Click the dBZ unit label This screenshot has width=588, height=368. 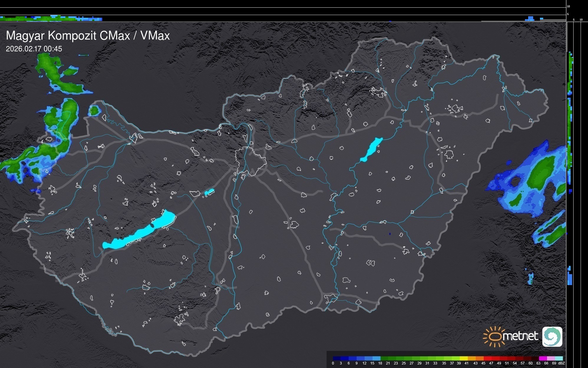[561, 363]
